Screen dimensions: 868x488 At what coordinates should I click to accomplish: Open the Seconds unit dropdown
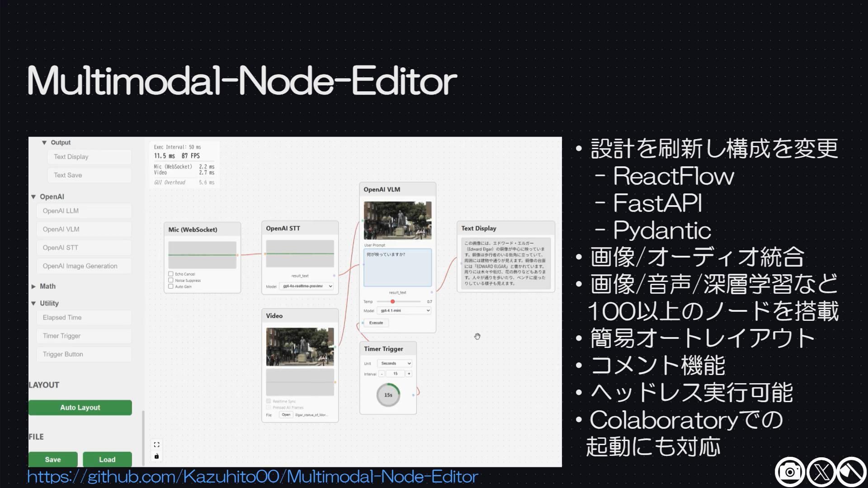(x=395, y=363)
